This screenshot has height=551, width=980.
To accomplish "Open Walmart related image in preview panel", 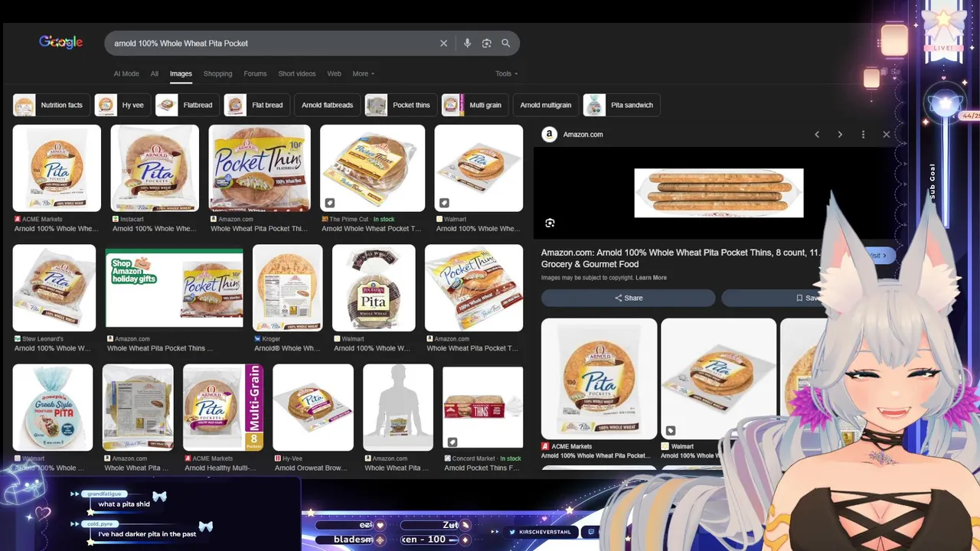I will 718,379.
